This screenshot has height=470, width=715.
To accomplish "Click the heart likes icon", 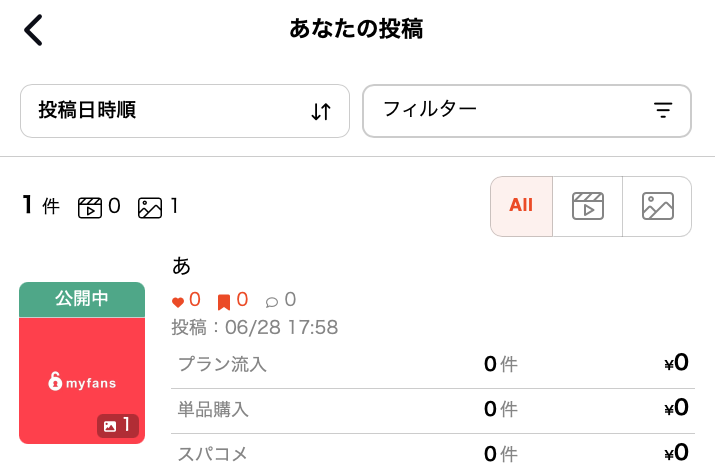I will pos(178,302).
